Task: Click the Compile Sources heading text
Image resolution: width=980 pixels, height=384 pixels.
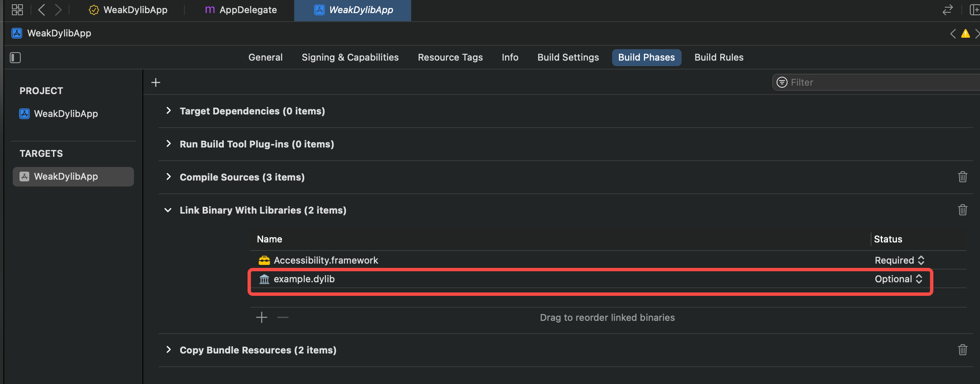Action: (242, 177)
